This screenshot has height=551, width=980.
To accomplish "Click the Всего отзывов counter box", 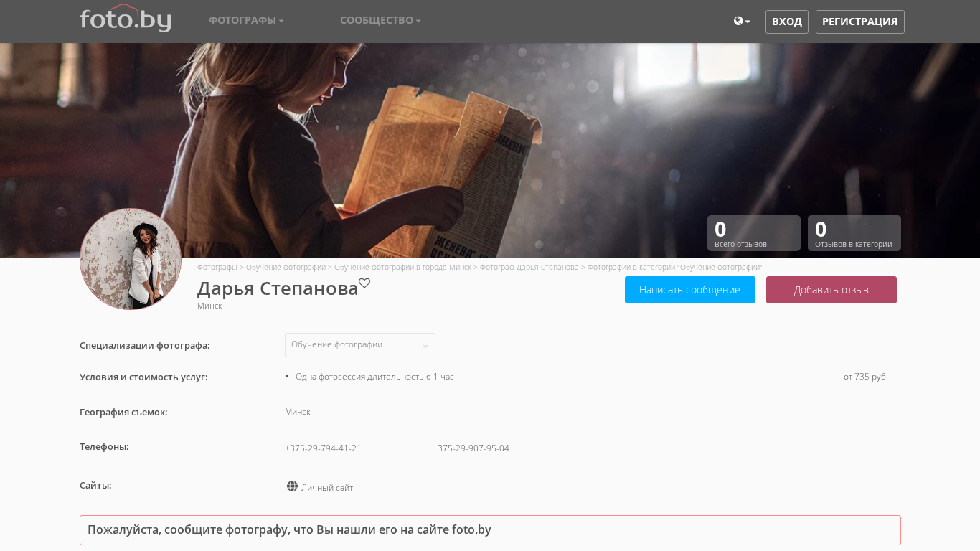I will 754,233.
